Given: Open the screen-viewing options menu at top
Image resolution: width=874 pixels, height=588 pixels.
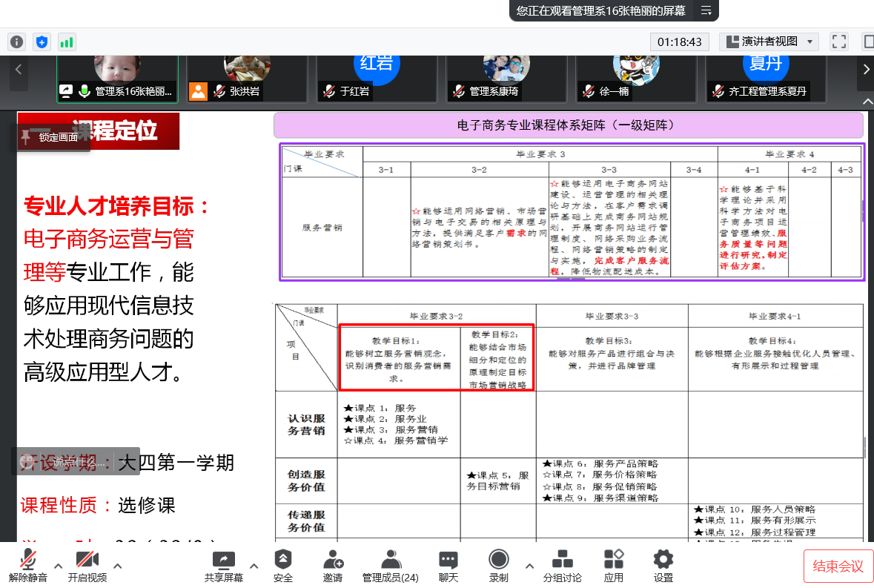Looking at the screenshot, I should tap(706, 10).
